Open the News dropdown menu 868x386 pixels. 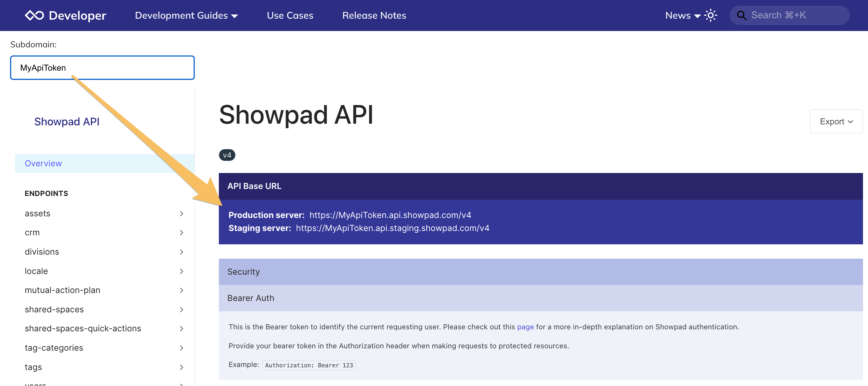[x=683, y=16]
